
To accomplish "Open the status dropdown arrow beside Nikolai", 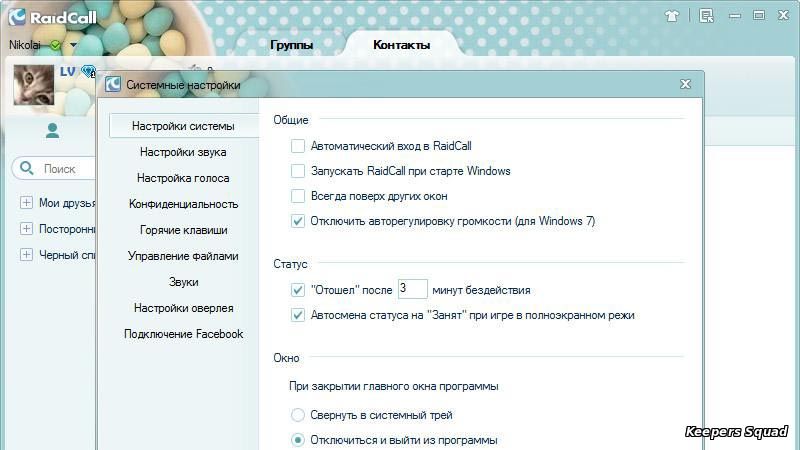I will click(x=73, y=45).
